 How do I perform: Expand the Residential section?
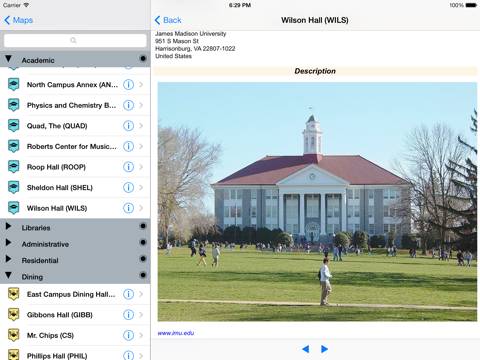point(9,259)
